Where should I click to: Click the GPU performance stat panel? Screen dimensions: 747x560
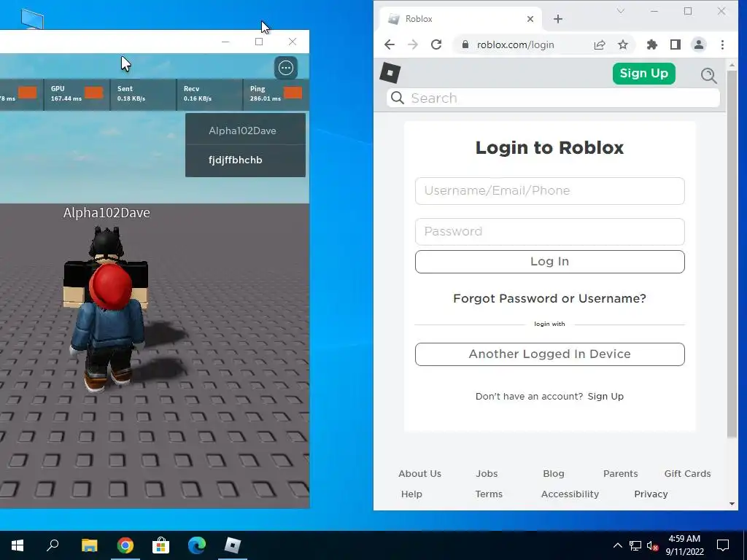pyautogui.click(x=77, y=94)
